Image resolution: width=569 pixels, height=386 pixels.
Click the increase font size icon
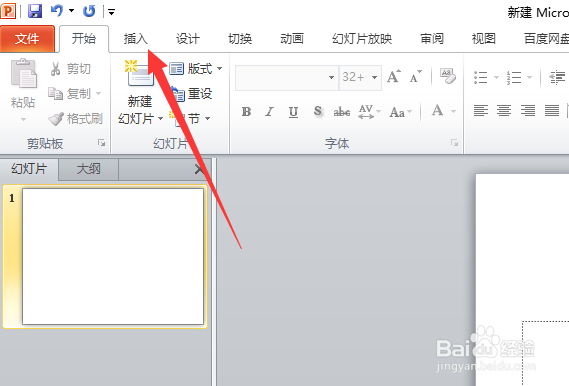pyautogui.click(x=394, y=77)
